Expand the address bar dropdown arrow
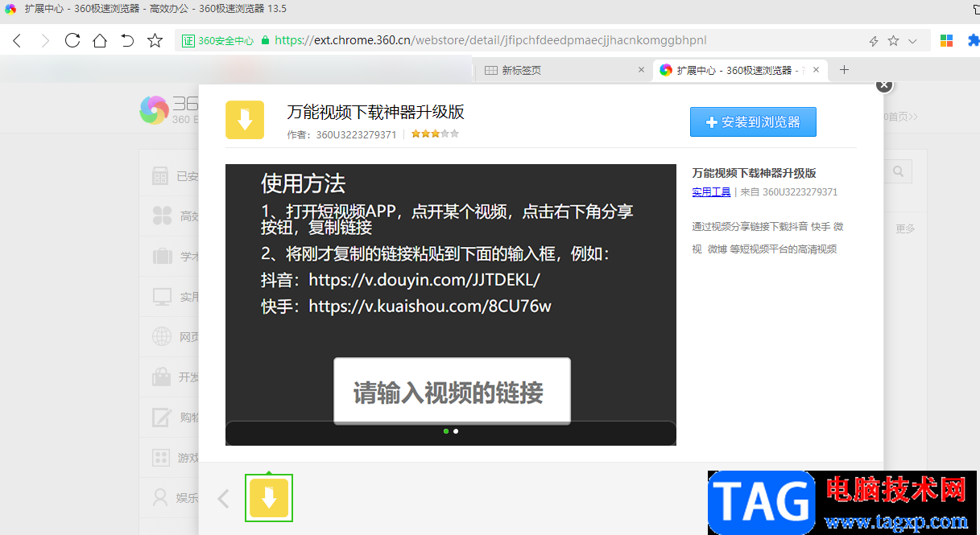The image size is (980, 535). 912,41
